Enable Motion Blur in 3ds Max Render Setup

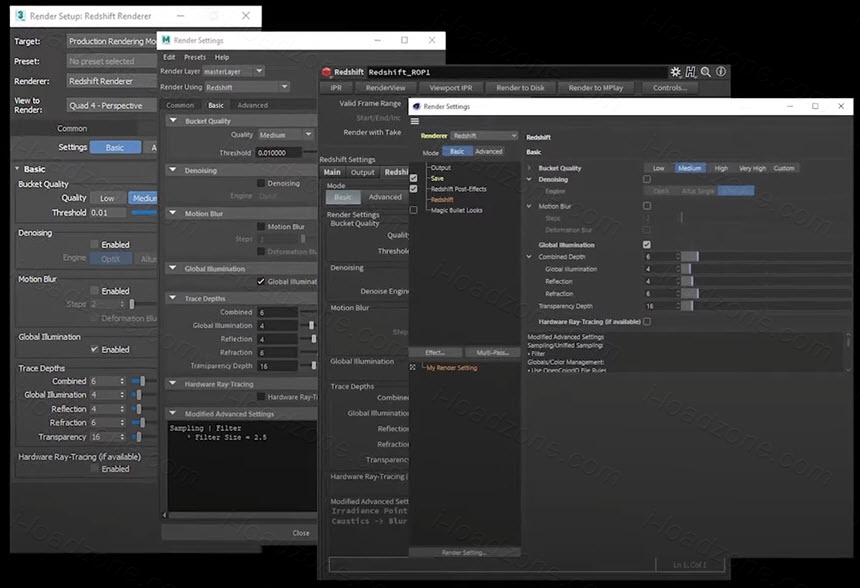(x=94, y=291)
